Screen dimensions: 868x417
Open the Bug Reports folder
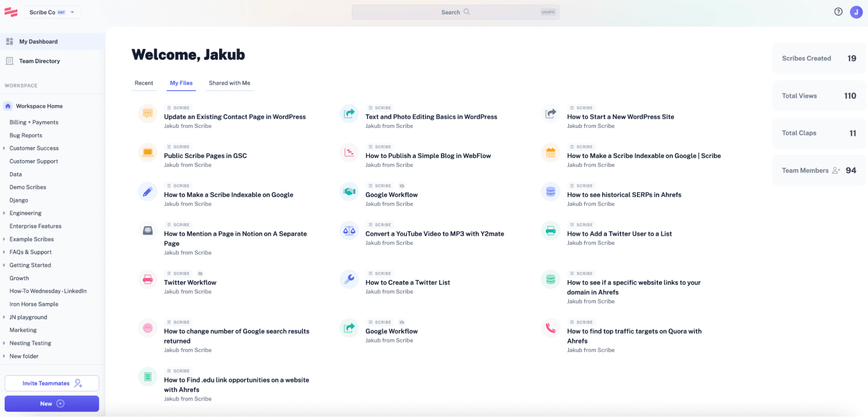tap(26, 135)
